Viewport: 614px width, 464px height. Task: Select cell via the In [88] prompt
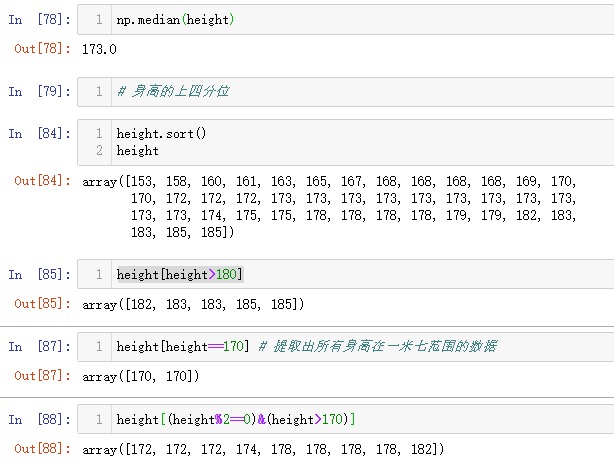(40, 421)
